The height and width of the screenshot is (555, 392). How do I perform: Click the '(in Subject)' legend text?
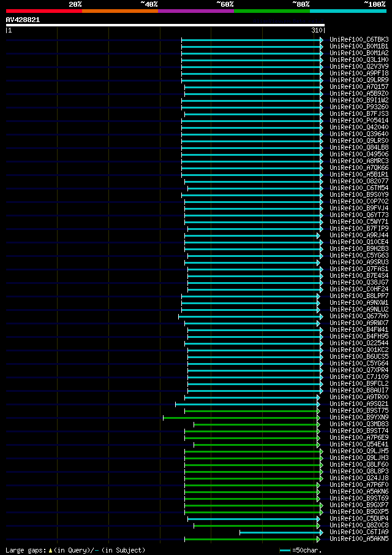pyautogui.click(x=123, y=550)
